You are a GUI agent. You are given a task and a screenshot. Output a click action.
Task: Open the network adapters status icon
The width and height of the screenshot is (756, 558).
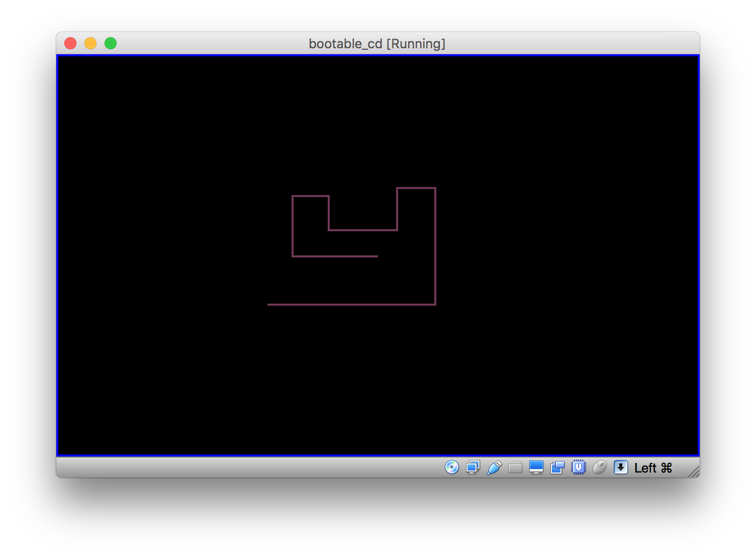473,468
